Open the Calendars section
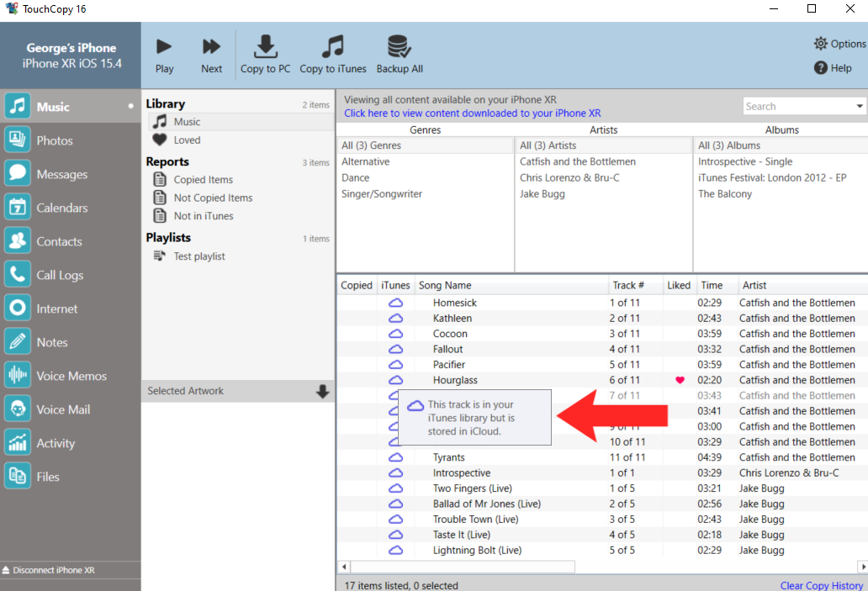The height and width of the screenshot is (591, 868). [71, 208]
